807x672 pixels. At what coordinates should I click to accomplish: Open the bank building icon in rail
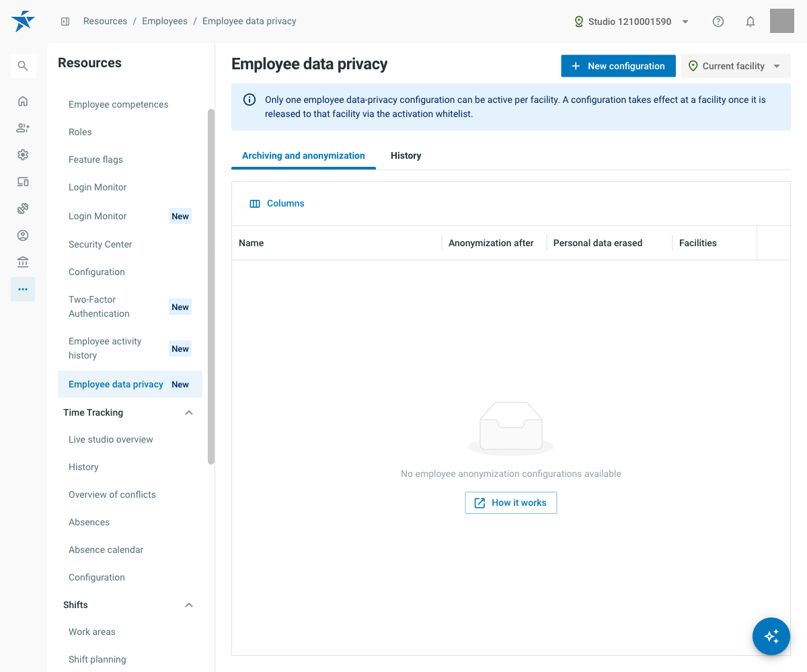23,262
